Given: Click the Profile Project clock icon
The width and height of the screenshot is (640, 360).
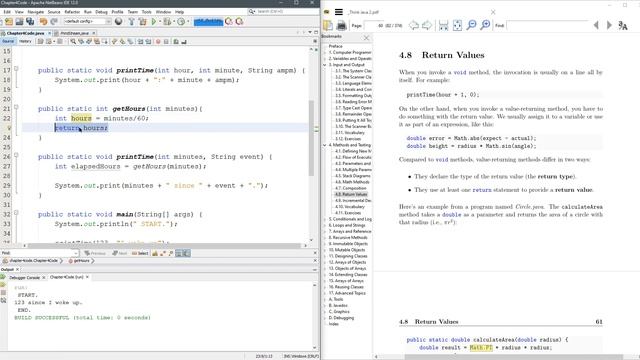Looking at the screenshot, I should point(181,21).
